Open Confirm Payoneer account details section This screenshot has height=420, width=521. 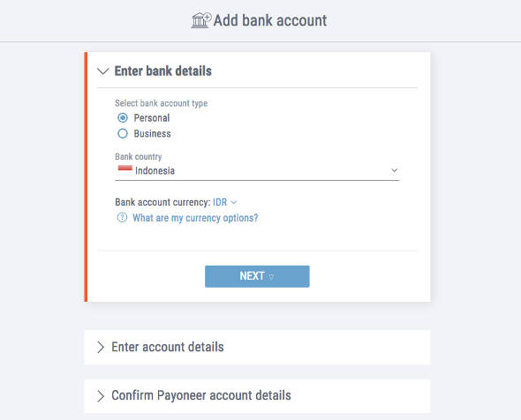(258, 396)
